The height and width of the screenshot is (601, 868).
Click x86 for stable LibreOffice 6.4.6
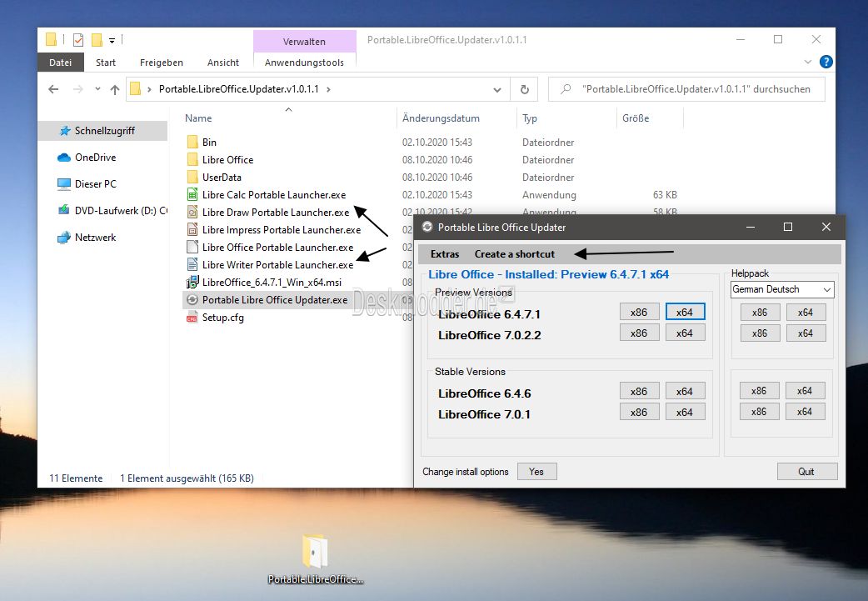point(639,392)
